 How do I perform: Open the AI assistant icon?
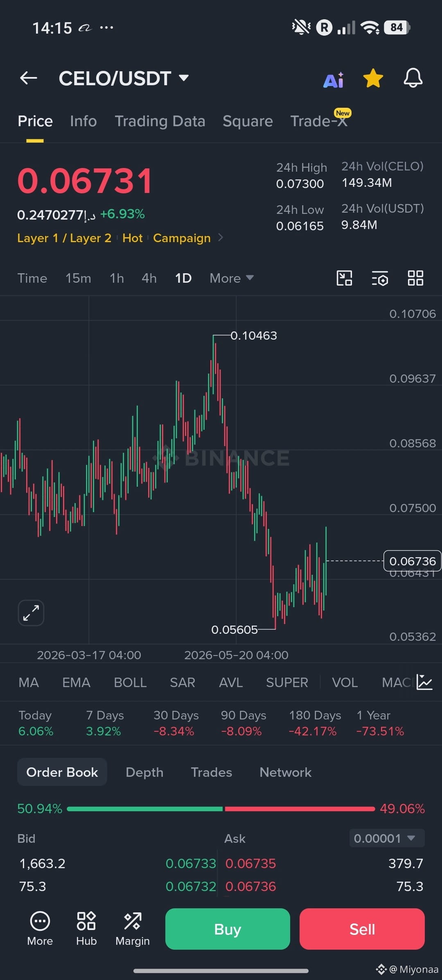334,79
